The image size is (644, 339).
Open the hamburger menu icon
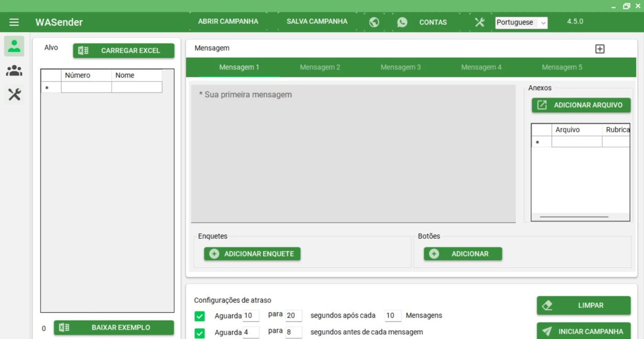click(x=14, y=22)
